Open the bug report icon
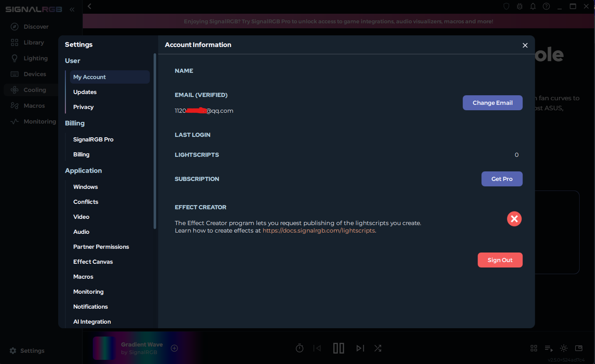The image size is (595, 364). [x=520, y=6]
